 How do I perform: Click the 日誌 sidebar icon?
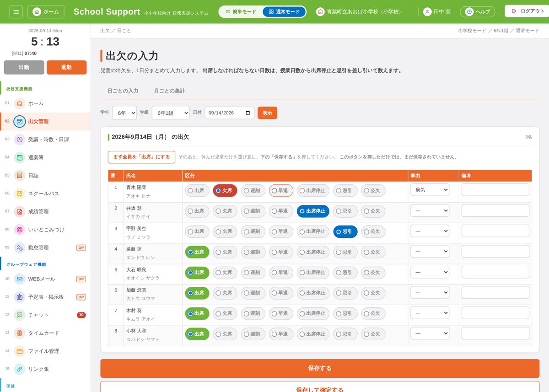[19, 176]
